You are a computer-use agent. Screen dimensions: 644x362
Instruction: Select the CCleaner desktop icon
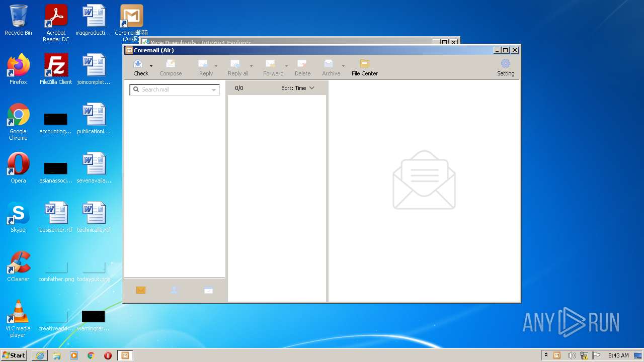pos(18,266)
